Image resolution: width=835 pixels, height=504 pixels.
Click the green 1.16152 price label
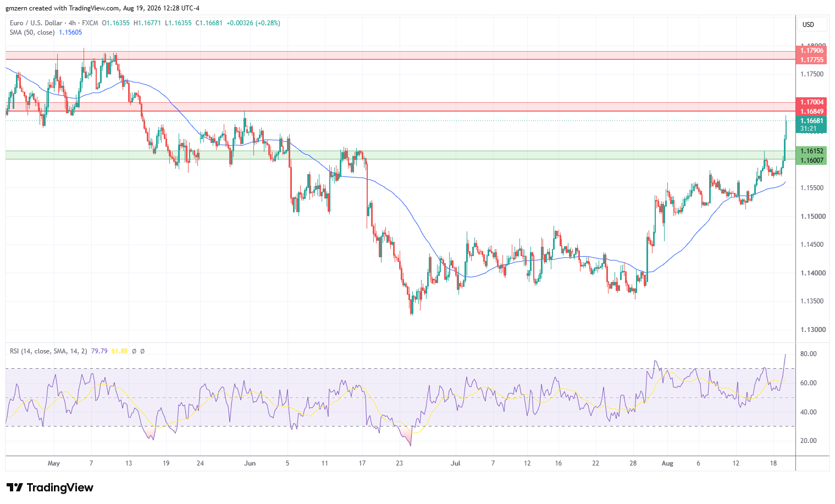tap(811, 151)
